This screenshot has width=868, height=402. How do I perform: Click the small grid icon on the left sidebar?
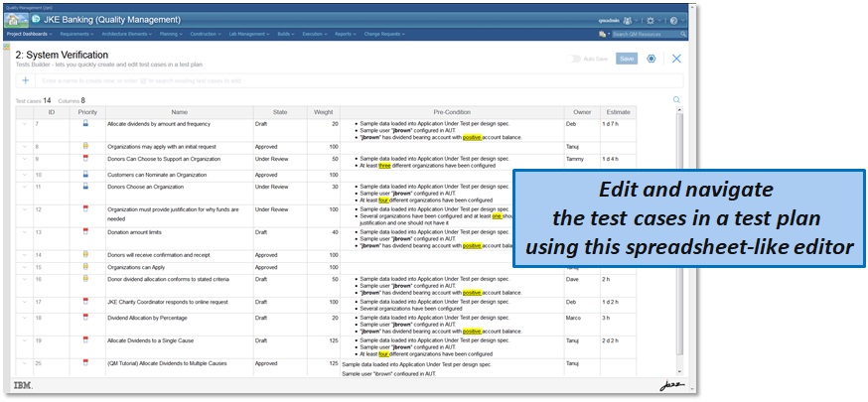click(x=7, y=47)
